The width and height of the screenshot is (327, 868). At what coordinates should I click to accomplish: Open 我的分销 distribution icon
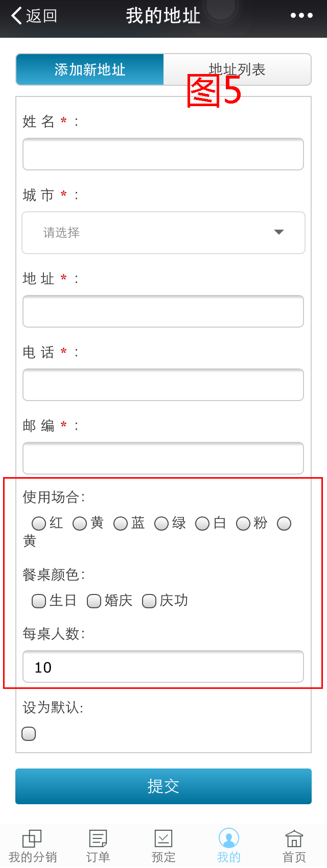point(32,838)
